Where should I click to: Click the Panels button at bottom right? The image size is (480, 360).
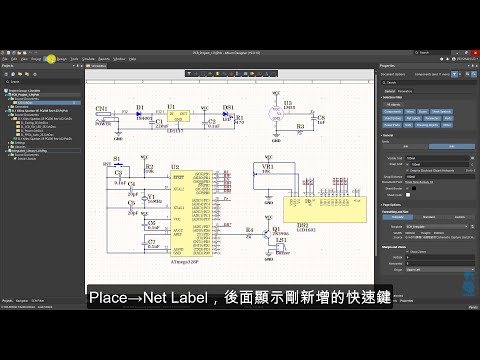point(473,307)
